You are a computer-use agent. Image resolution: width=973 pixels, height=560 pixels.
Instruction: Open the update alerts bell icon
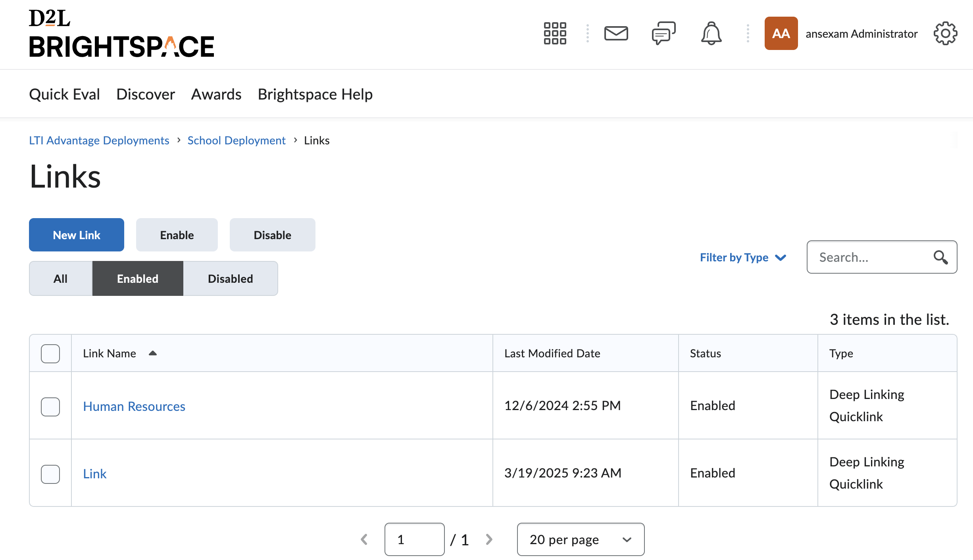(x=711, y=33)
